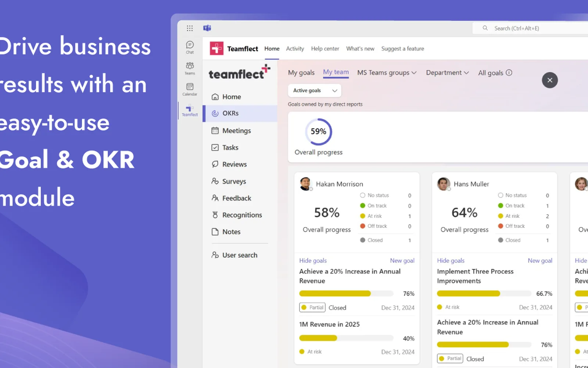Open Tasks in the sidebar
Screen dimensions: 588x368
tap(240, 148)
